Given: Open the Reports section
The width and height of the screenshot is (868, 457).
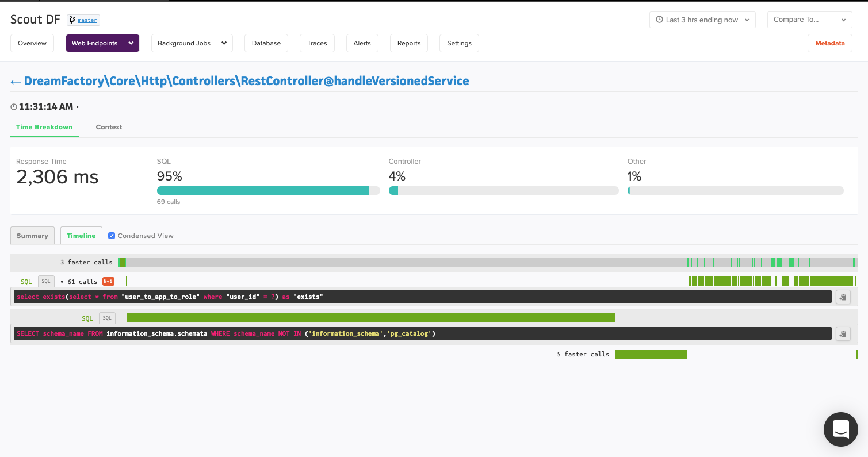Looking at the screenshot, I should click(409, 43).
